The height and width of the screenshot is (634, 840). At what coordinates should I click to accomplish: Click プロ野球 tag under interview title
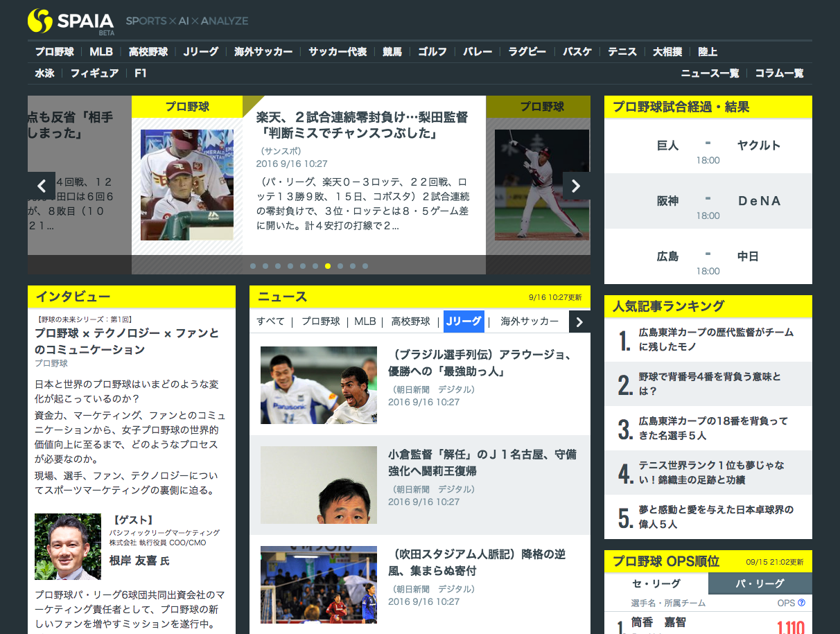click(51, 363)
